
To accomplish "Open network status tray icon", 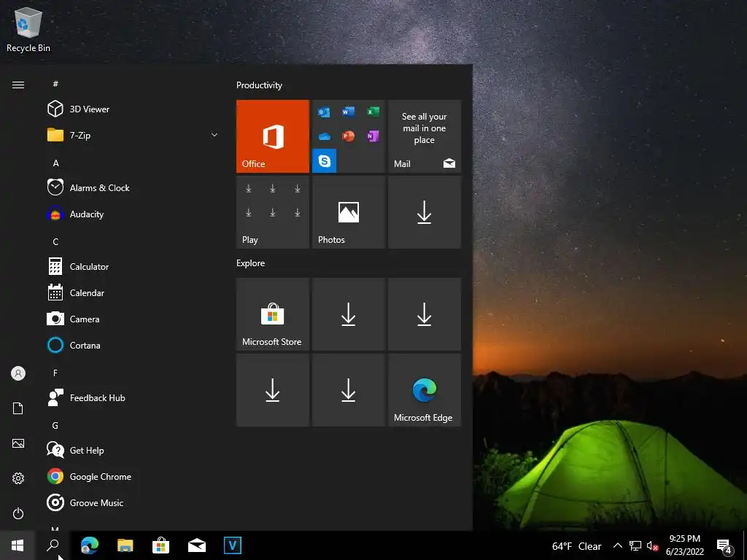I will 635,545.
